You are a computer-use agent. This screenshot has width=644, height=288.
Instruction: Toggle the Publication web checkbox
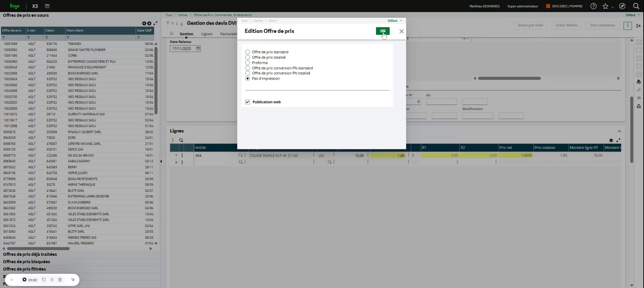coord(248,102)
